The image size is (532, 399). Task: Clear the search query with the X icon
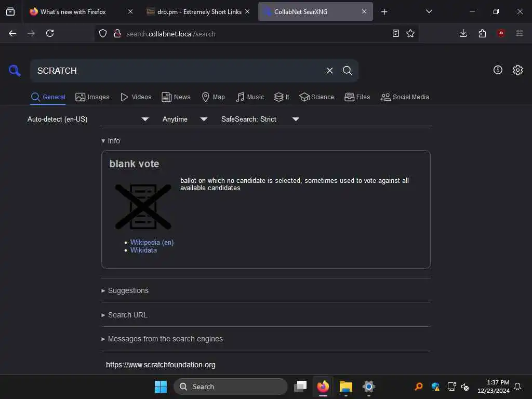click(329, 71)
